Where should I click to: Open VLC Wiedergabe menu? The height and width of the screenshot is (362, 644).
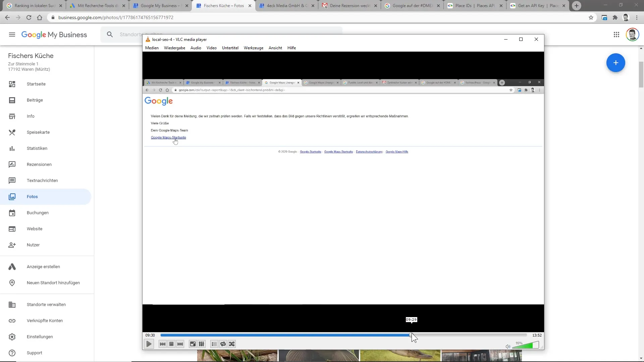174,48
